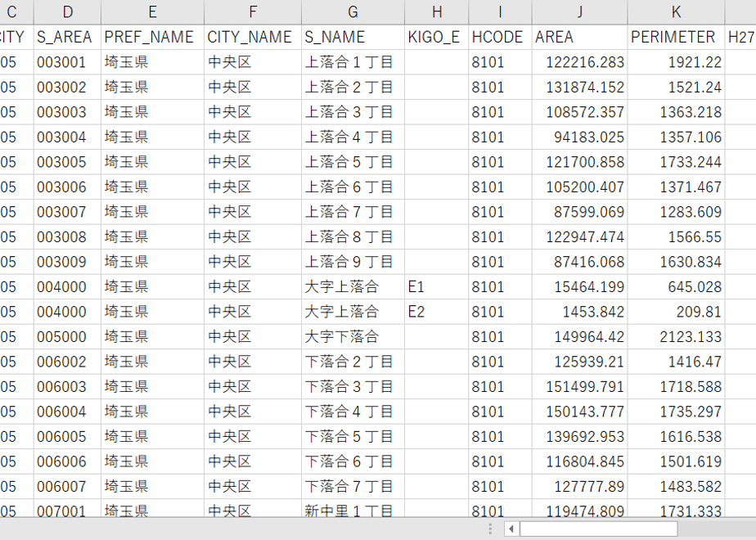Select cell with S_AREA 003001
The height and width of the screenshot is (540, 756).
[x=67, y=62]
